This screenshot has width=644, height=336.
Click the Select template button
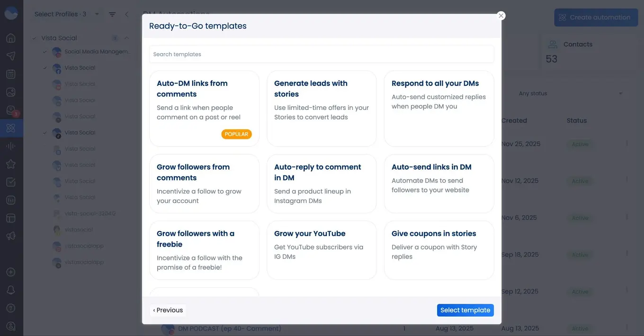click(465, 310)
